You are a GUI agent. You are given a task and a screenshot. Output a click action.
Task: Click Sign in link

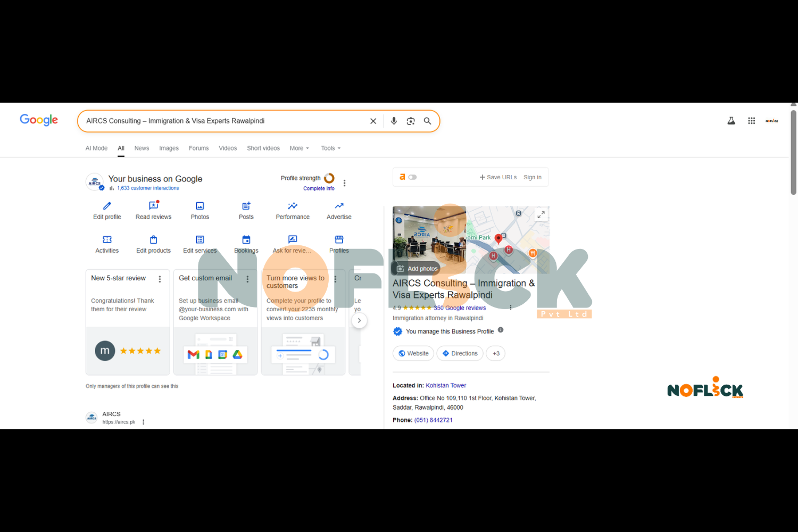pyautogui.click(x=532, y=177)
